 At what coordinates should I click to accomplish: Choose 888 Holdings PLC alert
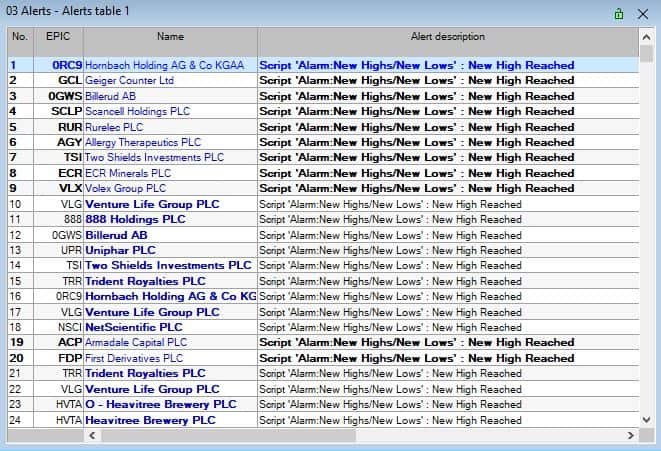point(135,219)
